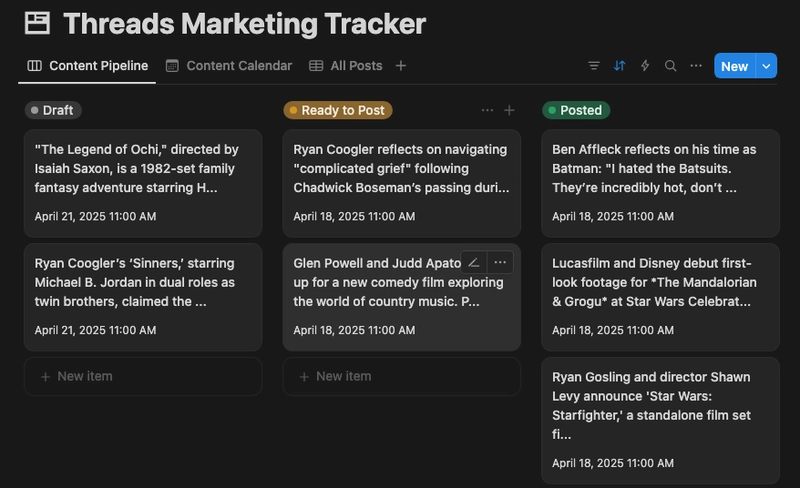The height and width of the screenshot is (488, 800).
Task: Click the date on the complicated grief card
Action: coord(354,216)
